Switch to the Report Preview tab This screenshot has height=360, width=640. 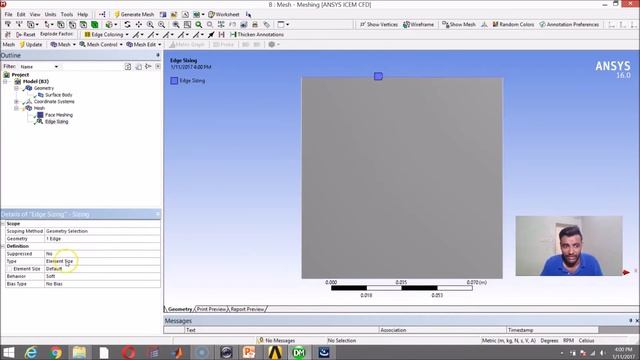(247, 309)
